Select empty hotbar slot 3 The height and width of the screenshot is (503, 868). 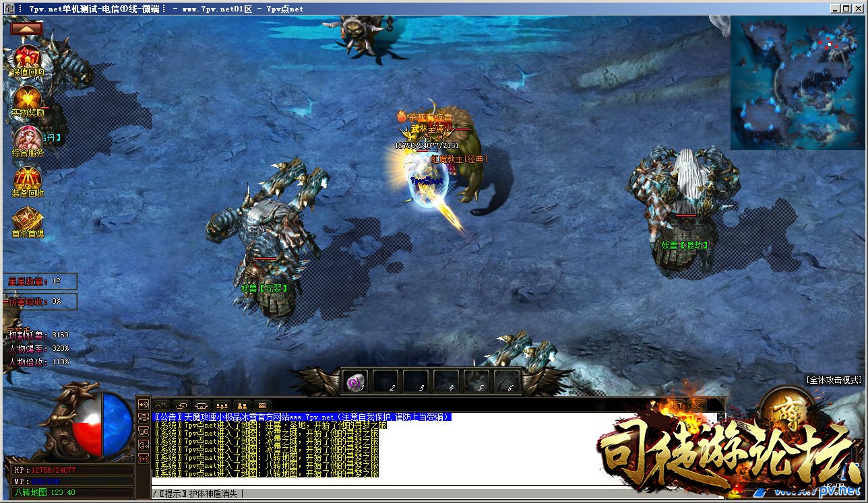(x=416, y=382)
